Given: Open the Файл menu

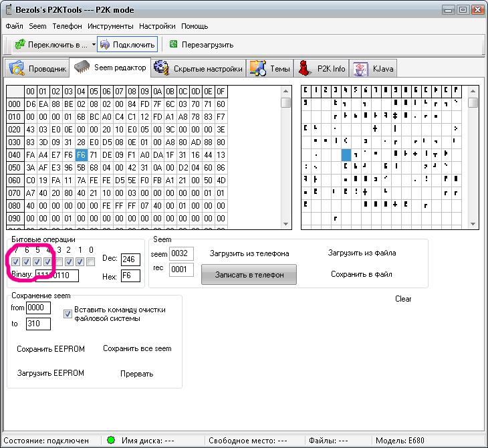Looking at the screenshot, I should tap(14, 26).
